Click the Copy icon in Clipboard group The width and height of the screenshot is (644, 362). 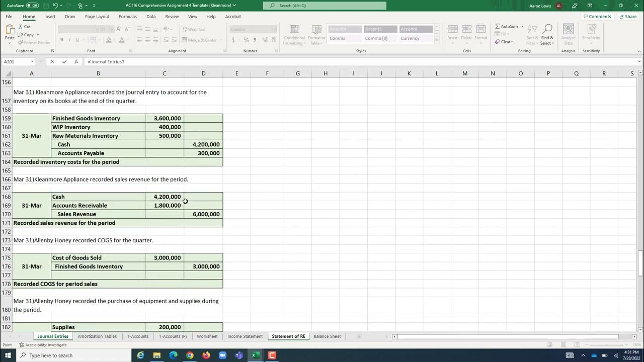[21, 35]
